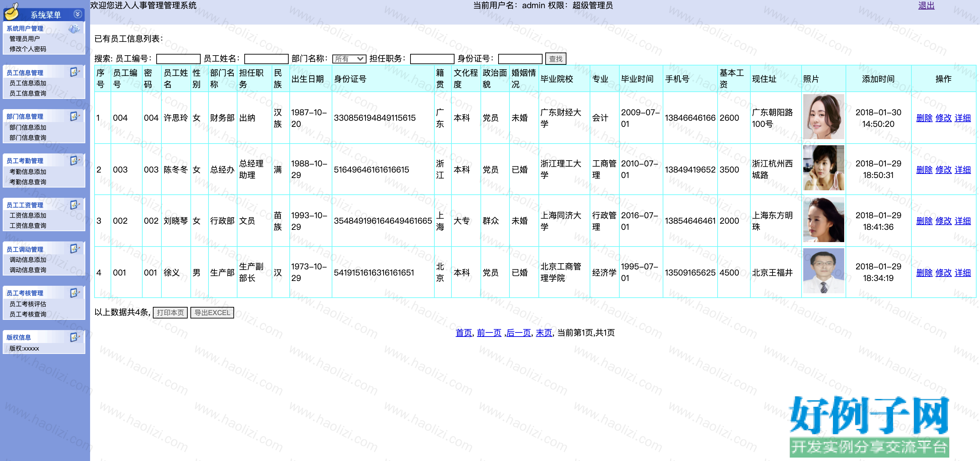Click the 员工信息管理 section header
Viewport: 980px width, 461px height.
pyautogui.click(x=44, y=72)
